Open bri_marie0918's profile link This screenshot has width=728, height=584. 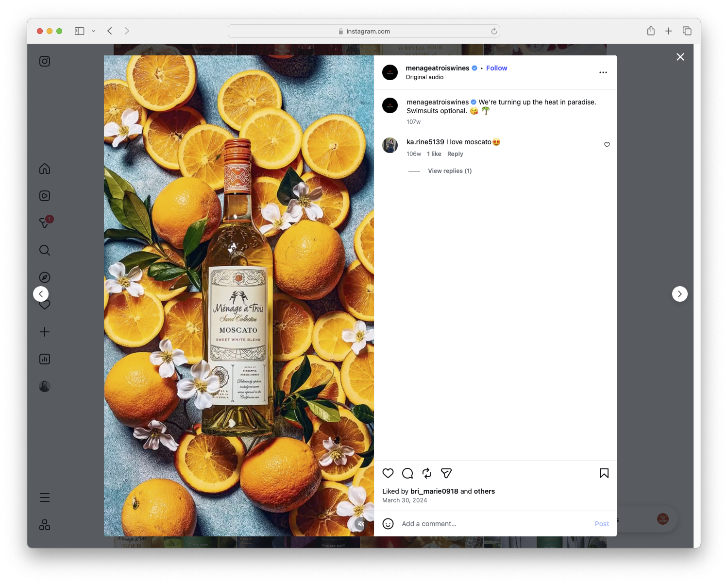pos(434,491)
